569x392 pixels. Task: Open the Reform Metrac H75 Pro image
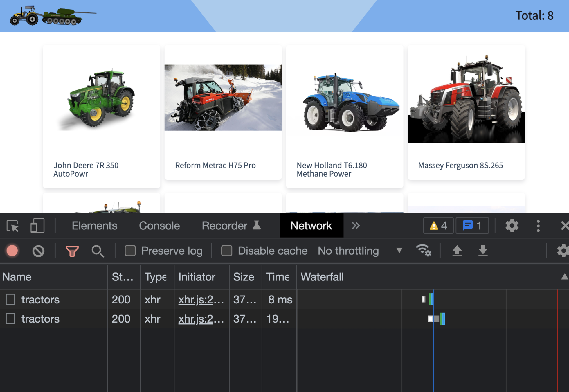[x=223, y=98]
